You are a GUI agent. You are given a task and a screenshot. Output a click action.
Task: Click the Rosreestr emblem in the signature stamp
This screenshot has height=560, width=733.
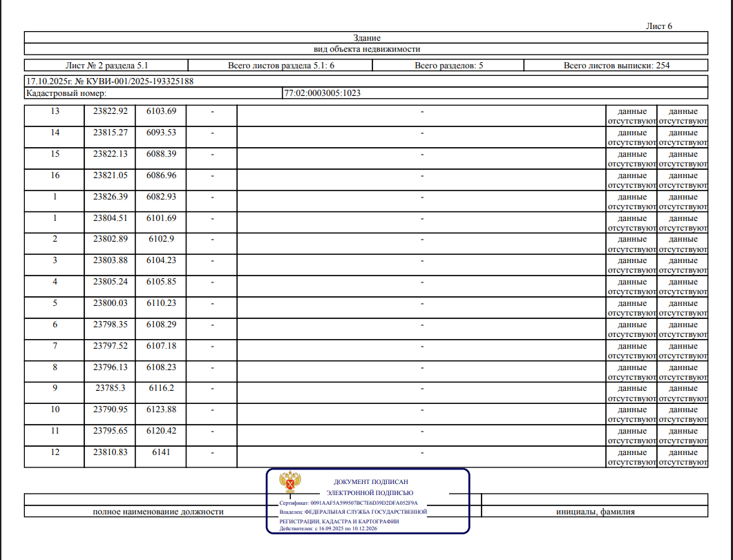tap(290, 483)
